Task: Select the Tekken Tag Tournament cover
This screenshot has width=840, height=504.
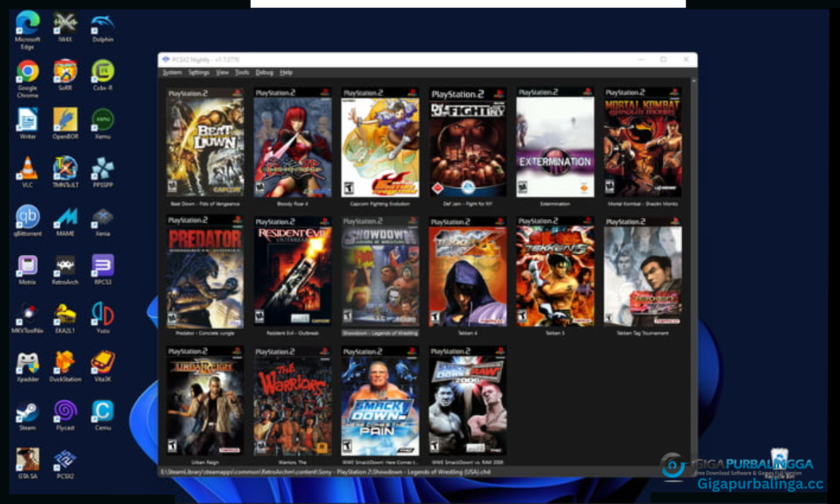Action: [643, 272]
